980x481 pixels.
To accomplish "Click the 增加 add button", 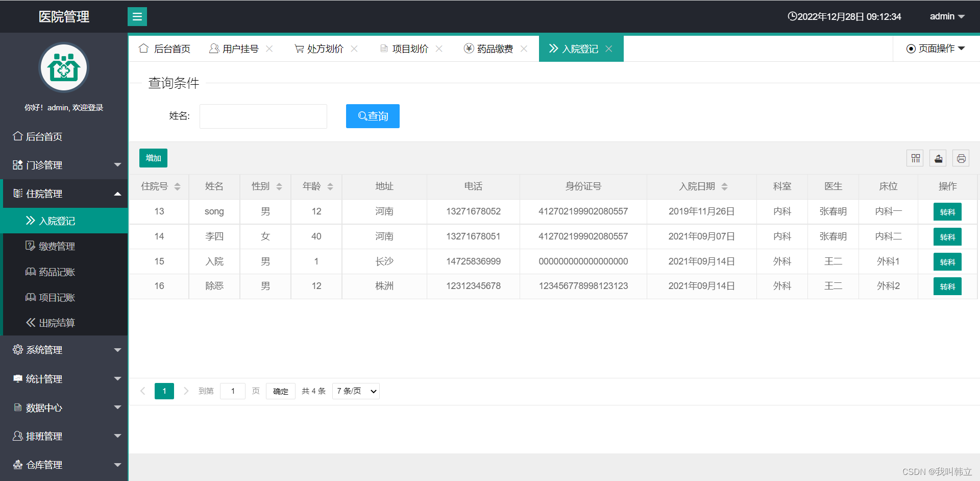I will coord(153,158).
